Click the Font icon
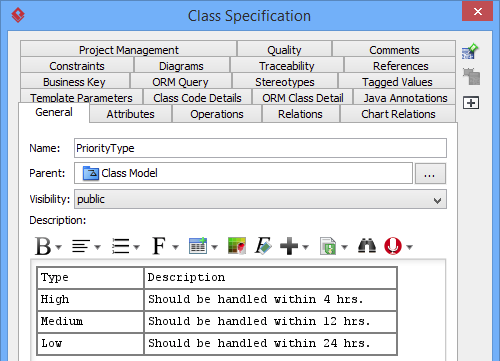This screenshot has height=361, width=500. click(159, 246)
